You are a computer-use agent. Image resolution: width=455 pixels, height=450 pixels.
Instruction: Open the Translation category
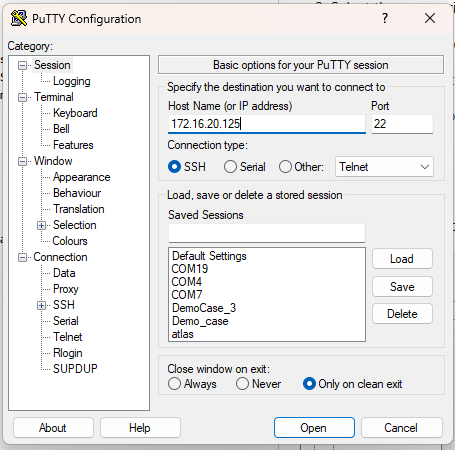click(79, 209)
